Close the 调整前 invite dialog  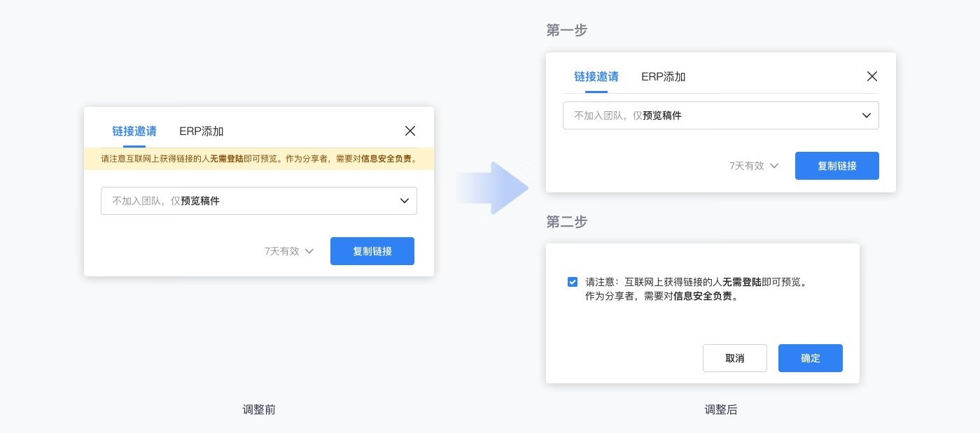coord(410,131)
